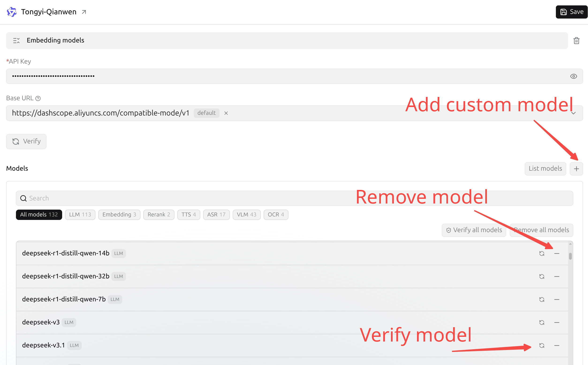Click the Tongyi-Qianwen provider title
Screen dimensions: 588x365
[x=49, y=12]
